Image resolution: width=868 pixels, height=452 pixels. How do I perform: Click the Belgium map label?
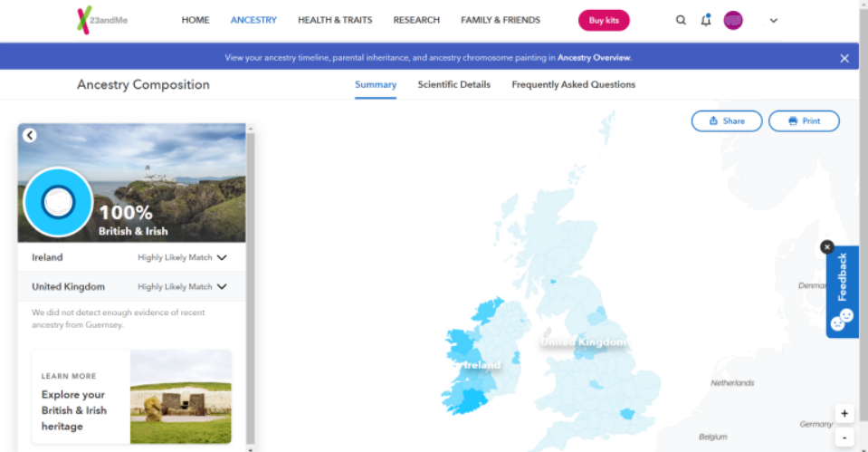(713, 437)
